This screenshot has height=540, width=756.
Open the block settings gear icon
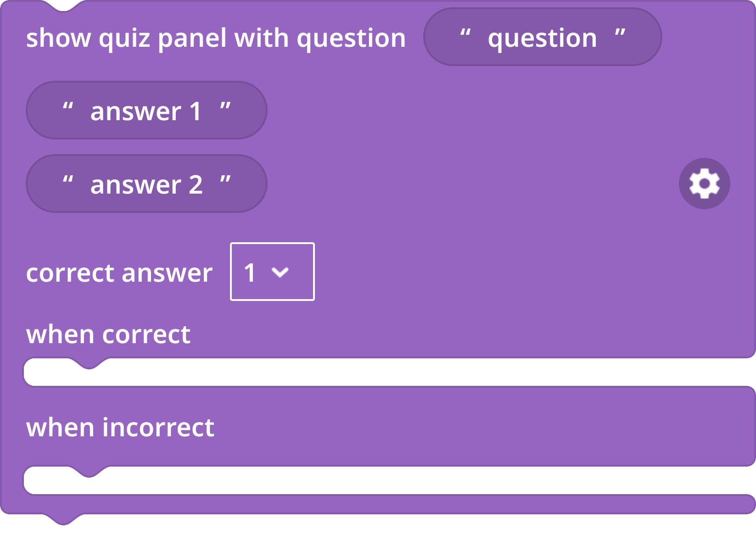tap(704, 184)
